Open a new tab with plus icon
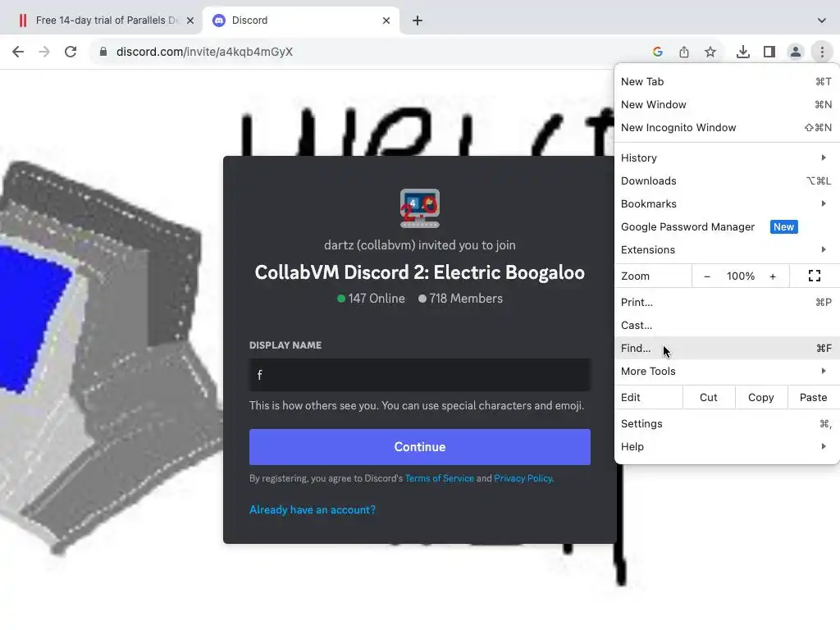The width and height of the screenshot is (840, 630). point(418,21)
